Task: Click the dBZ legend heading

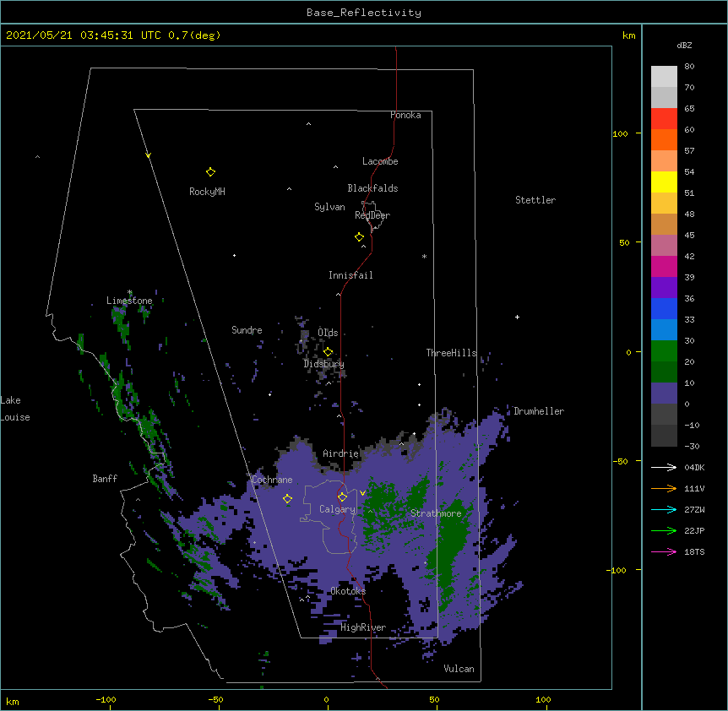Action: click(684, 46)
